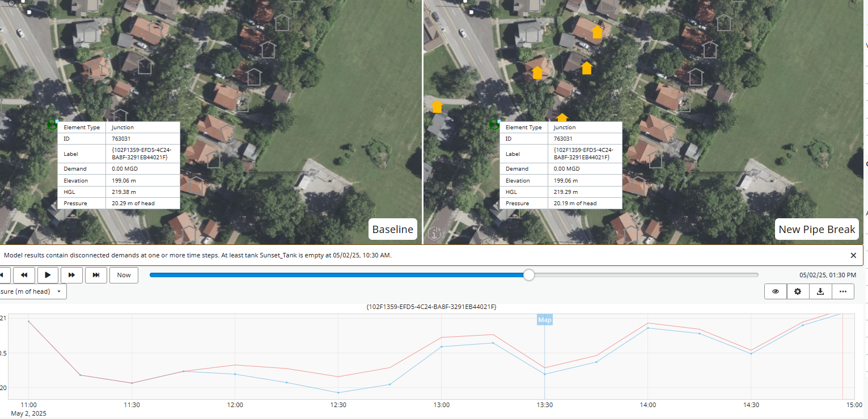868x419 pixels.
Task: Dismiss the disconnected demands warning
Action: click(x=853, y=255)
